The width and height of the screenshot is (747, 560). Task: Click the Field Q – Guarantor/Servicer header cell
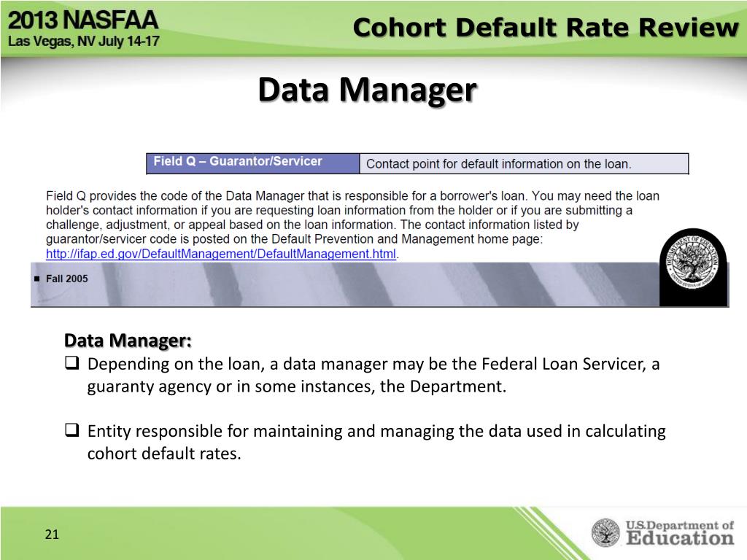click(x=253, y=163)
